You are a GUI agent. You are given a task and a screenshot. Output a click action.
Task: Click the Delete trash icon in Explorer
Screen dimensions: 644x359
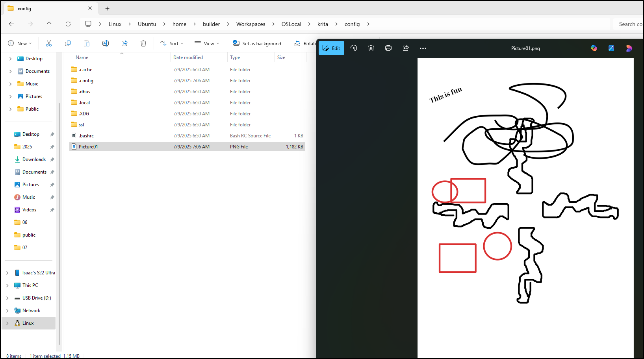[143, 43]
